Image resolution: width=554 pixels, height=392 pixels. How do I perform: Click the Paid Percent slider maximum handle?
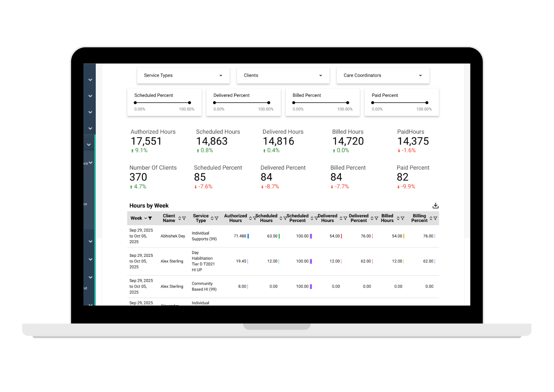click(427, 103)
